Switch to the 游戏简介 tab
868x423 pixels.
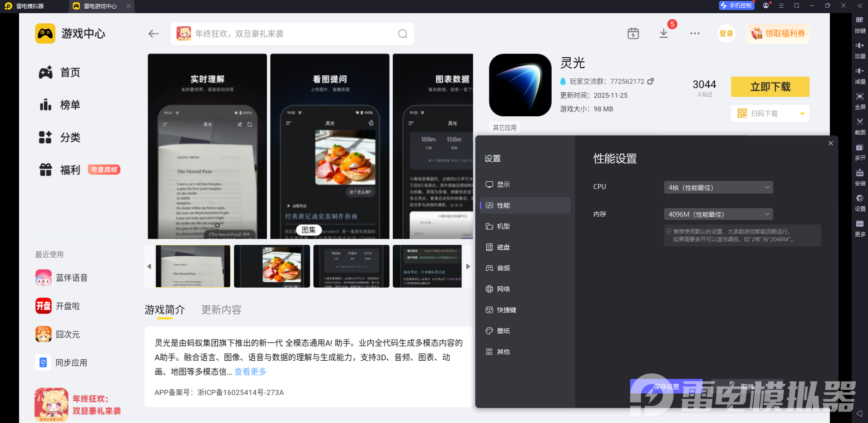coord(165,310)
